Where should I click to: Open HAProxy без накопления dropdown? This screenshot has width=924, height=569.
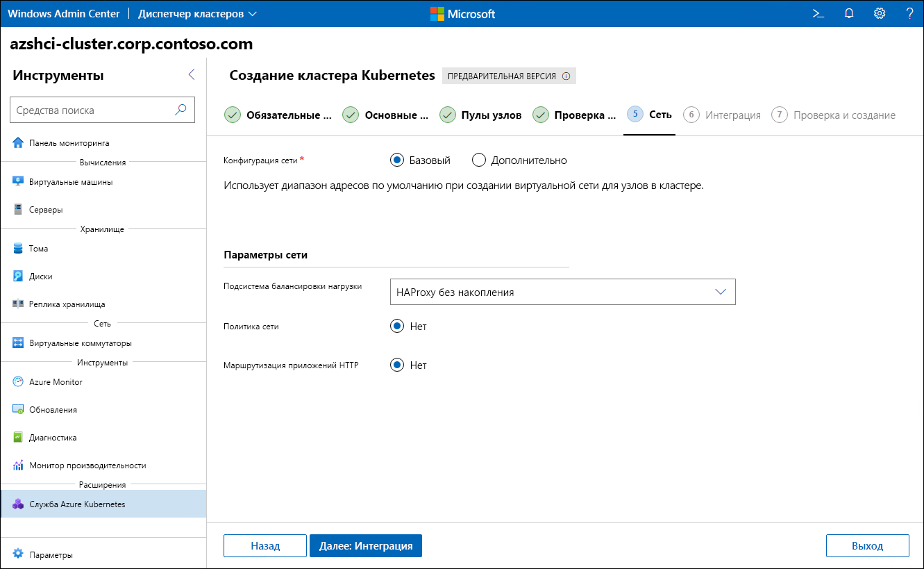coord(562,292)
